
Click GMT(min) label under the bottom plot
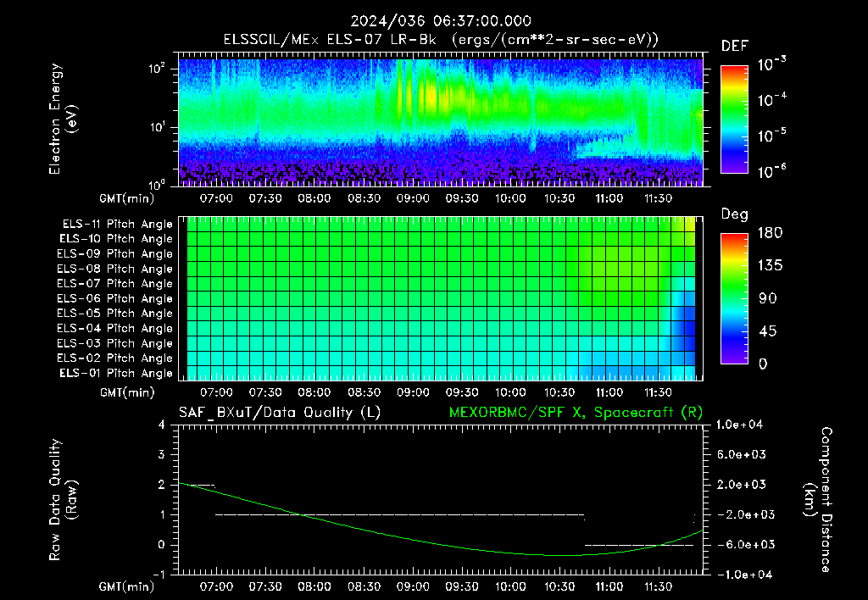(127, 586)
